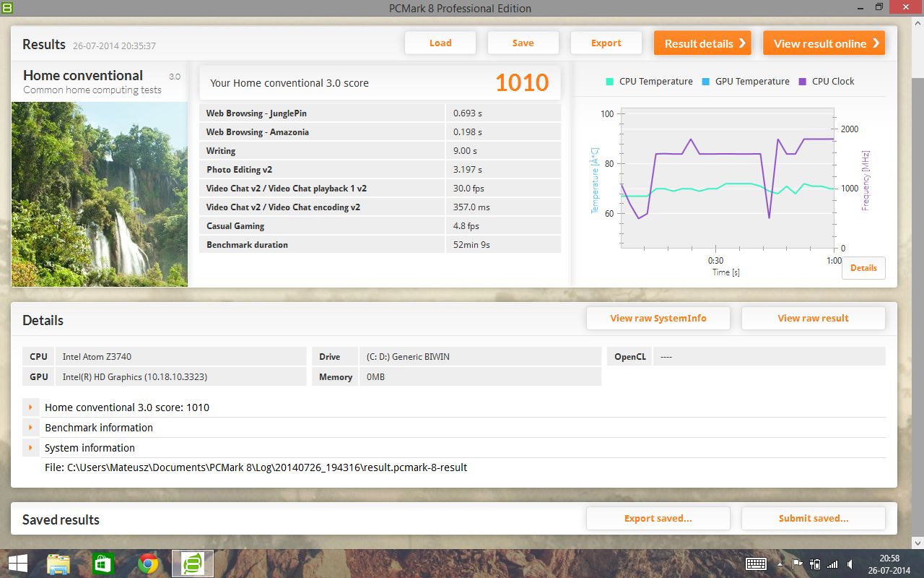Click the Writing result row
The width and height of the screenshot is (924, 578).
pos(380,150)
